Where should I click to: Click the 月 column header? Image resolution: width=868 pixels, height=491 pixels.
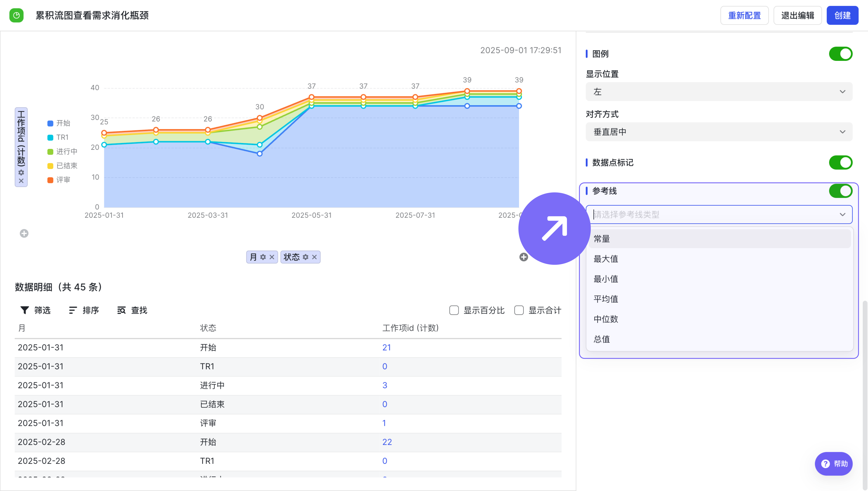pyautogui.click(x=21, y=328)
